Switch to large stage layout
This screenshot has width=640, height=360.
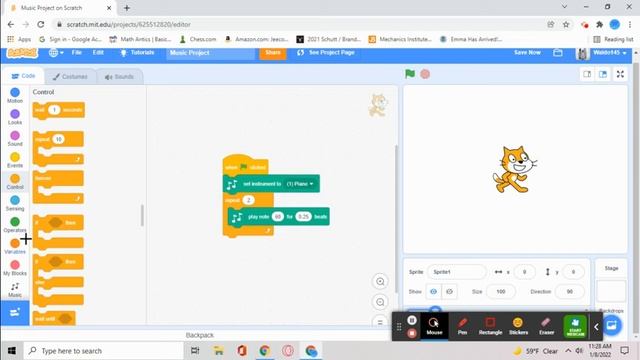[x=603, y=74]
